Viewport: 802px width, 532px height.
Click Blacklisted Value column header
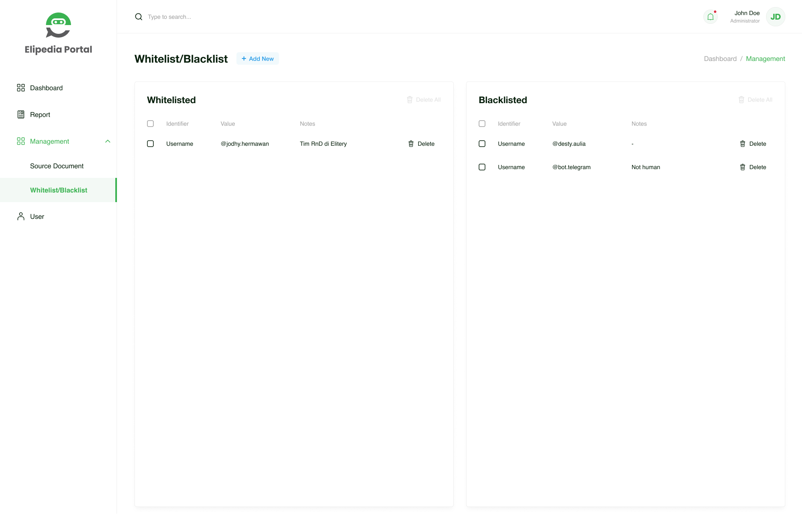[559, 124]
